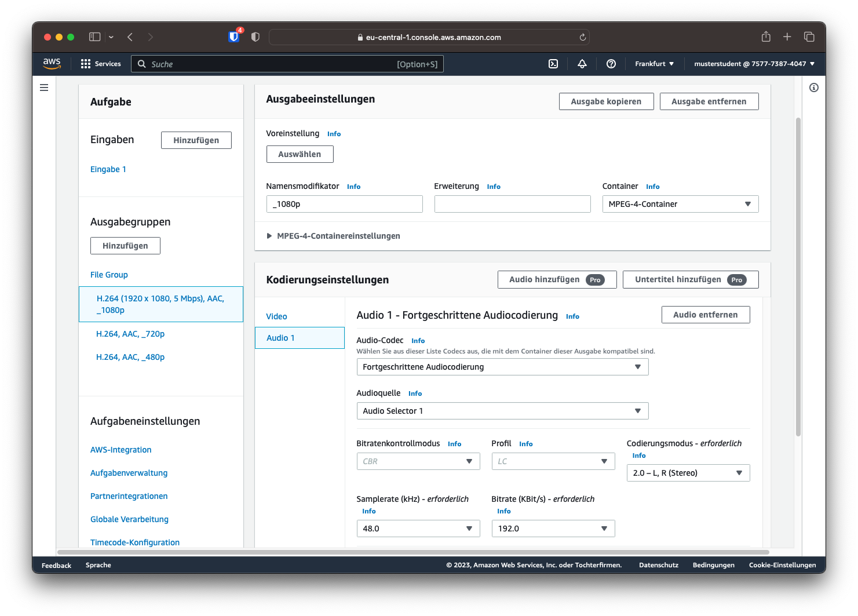Expand MPEG-4-Containereinstellungen
858x616 pixels.
coord(333,236)
